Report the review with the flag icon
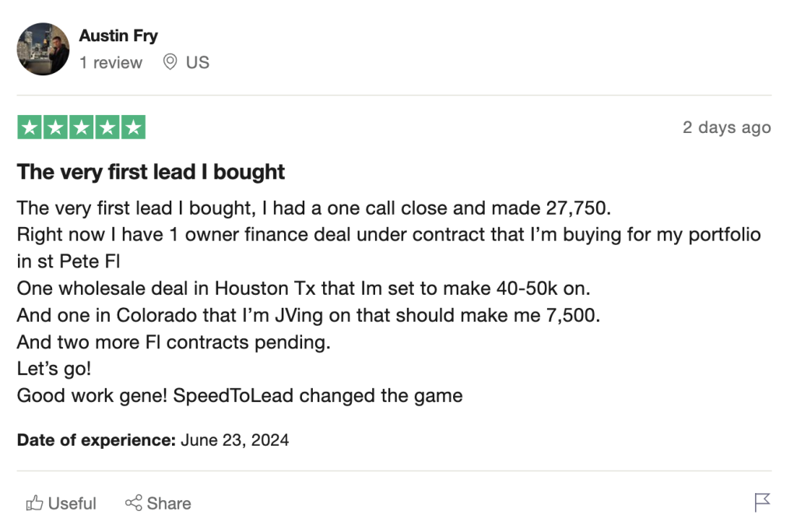This screenshot has height=532, width=797. [x=762, y=502]
